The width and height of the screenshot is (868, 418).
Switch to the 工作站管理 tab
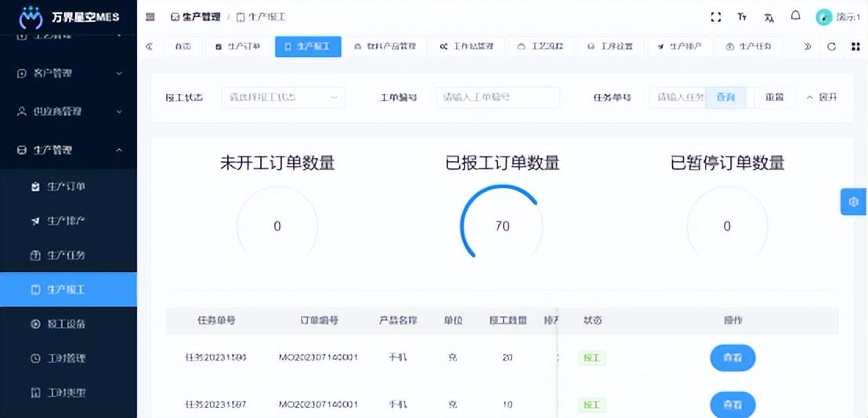pos(466,47)
